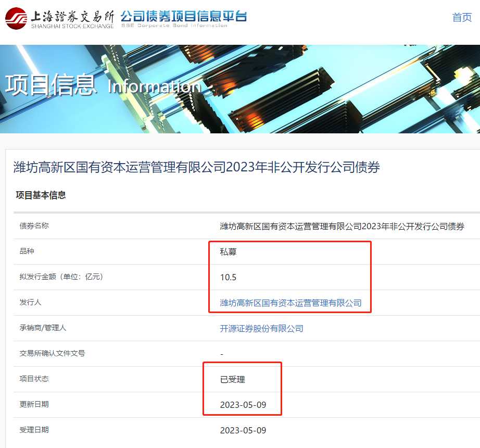
Task: Click the 项目状态 field label
Action: point(34,379)
